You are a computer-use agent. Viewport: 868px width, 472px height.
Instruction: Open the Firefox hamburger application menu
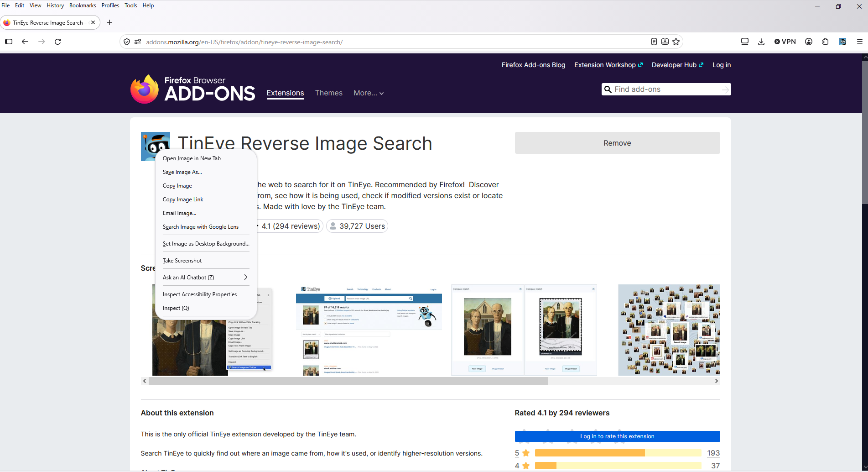(x=860, y=42)
